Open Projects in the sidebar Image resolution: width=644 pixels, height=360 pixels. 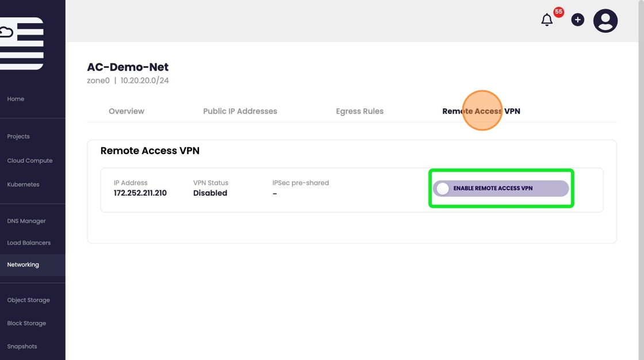(18, 136)
